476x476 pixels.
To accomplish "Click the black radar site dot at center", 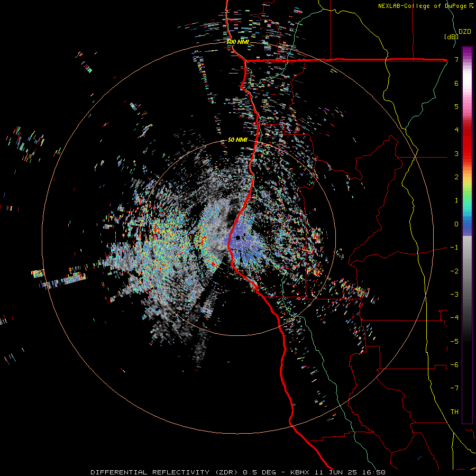I will pyautogui.click(x=238, y=237).
